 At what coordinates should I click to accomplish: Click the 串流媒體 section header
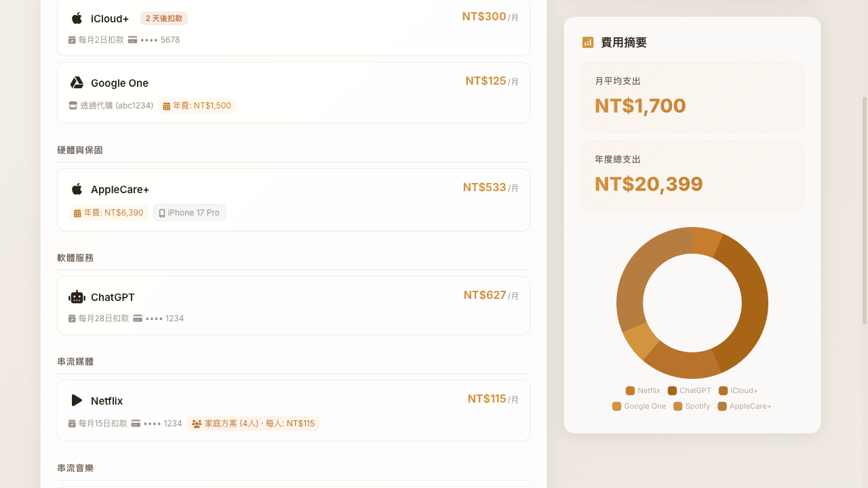pos(75,361)
